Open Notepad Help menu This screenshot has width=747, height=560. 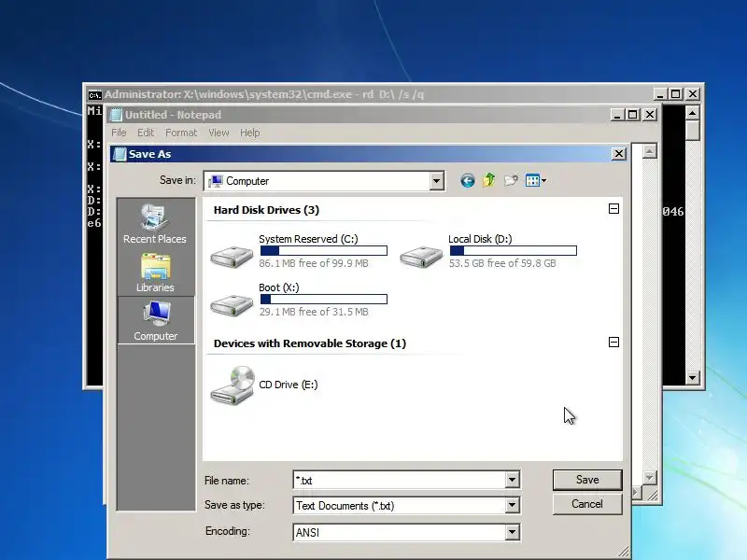click(x=249, y=133)
